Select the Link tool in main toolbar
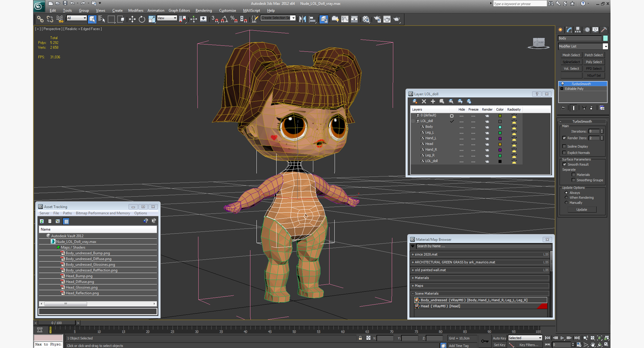644x348 pixels. click(x=40, y=19)
